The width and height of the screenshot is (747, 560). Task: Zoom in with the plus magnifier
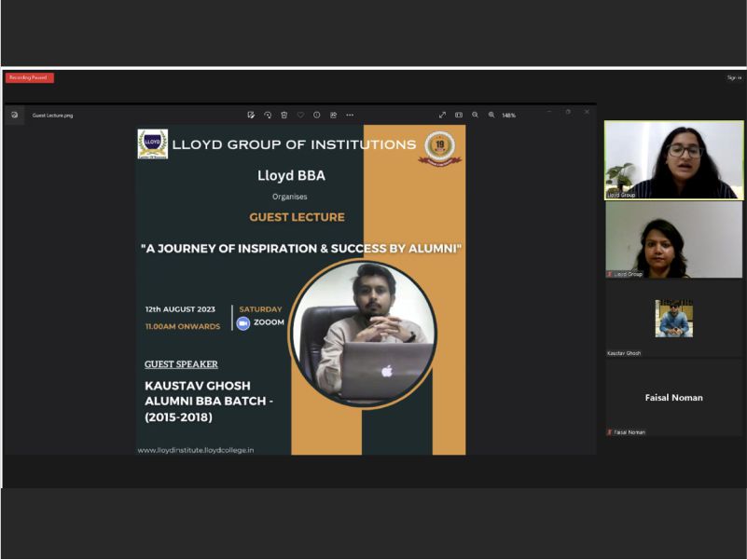click(491, 115)
